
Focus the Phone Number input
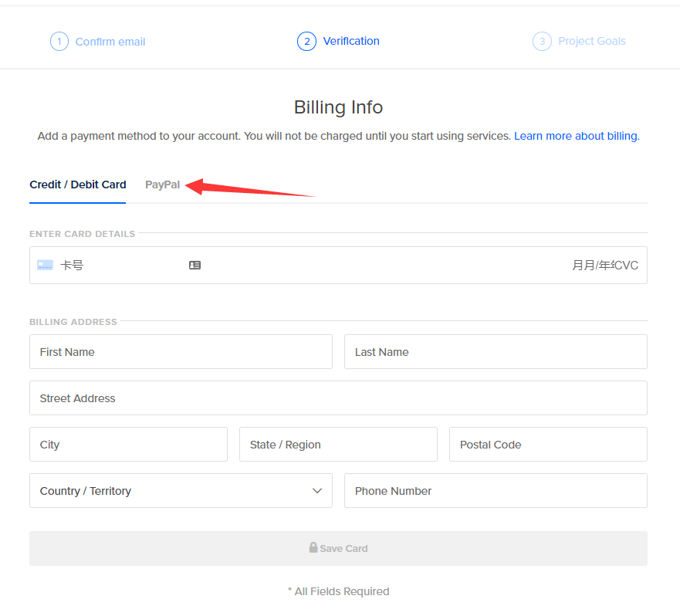496,491
